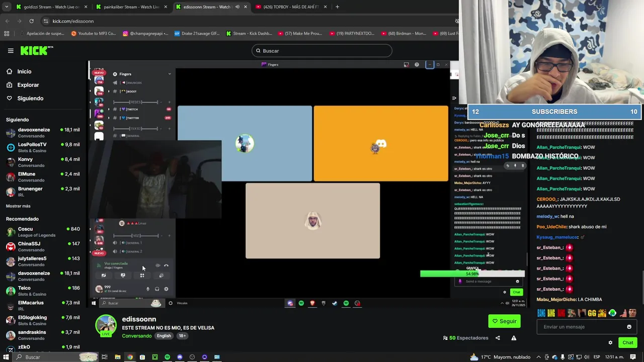Share the stream with the share icon
This screenshot has height=362, width=644.
point(498,338)
